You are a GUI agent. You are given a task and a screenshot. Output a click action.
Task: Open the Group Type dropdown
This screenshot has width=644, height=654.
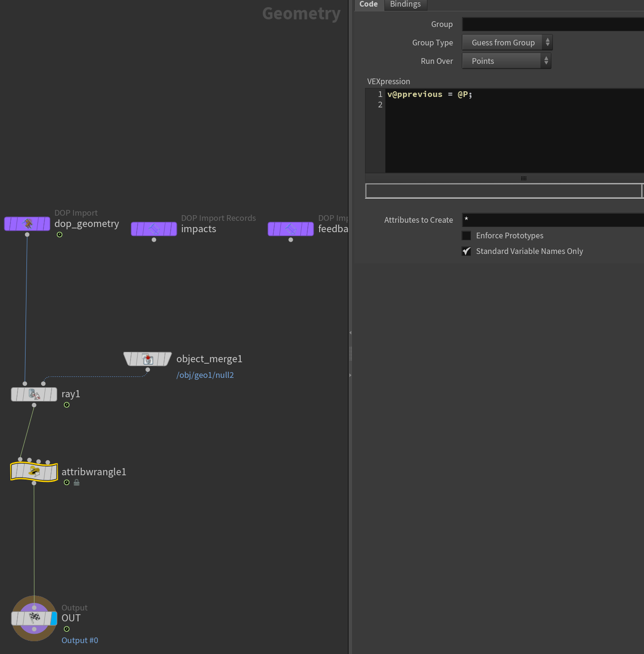[507, 43]
